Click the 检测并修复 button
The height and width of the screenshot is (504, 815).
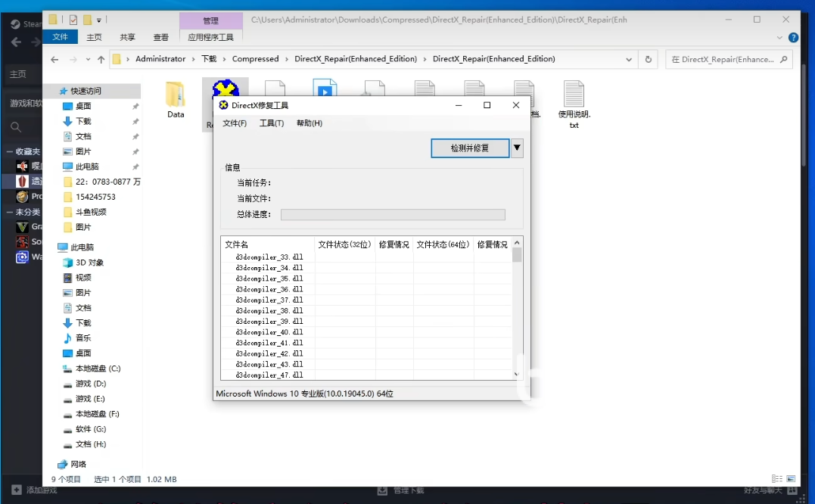pos(470,148)
